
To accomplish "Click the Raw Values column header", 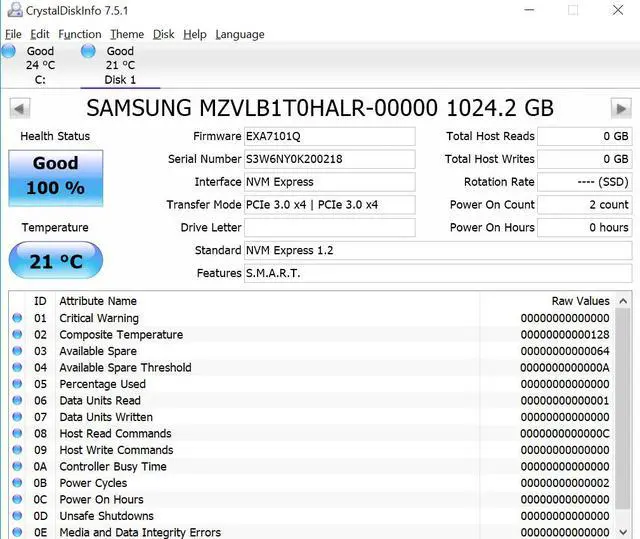I will click(580, 301).
